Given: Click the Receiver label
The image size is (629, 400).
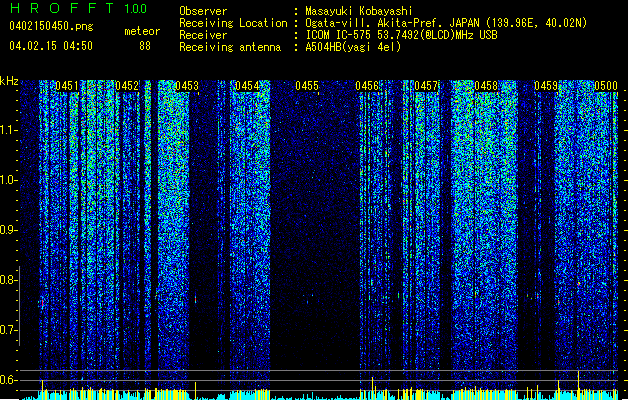Looking at the screenshot, I should [203, 35].
